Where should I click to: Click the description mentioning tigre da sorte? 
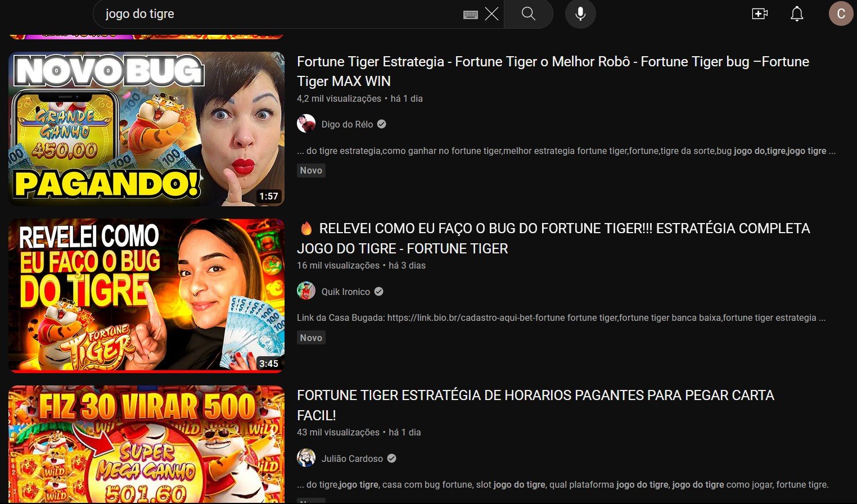[566, 151]
